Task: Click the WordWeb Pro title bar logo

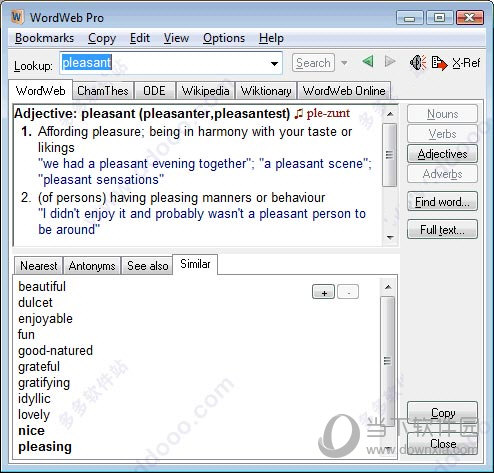Action: pyautogui.click(x=17, y=17)
